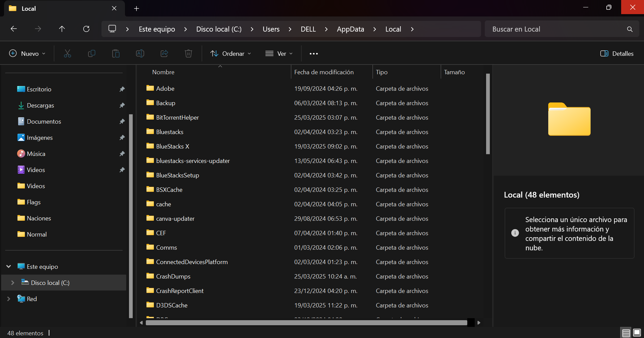Go to Users breadcrumb in address bar

point(271,29)
